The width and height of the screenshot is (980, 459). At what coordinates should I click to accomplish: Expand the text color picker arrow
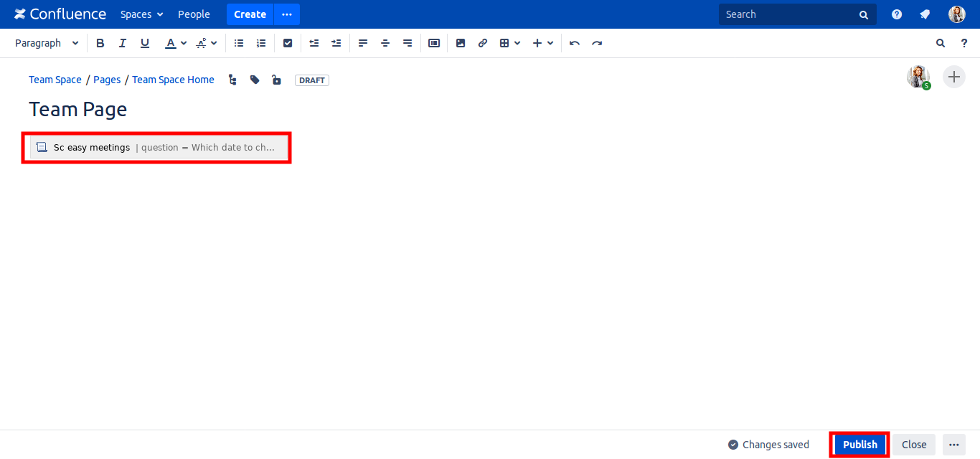point(184,43)
